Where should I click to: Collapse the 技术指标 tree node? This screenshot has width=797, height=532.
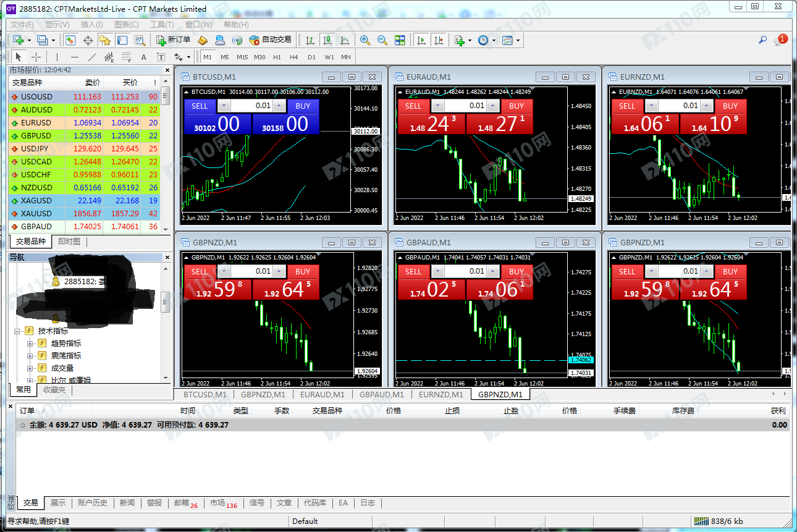pyautogui.click(x=17, y=331)
